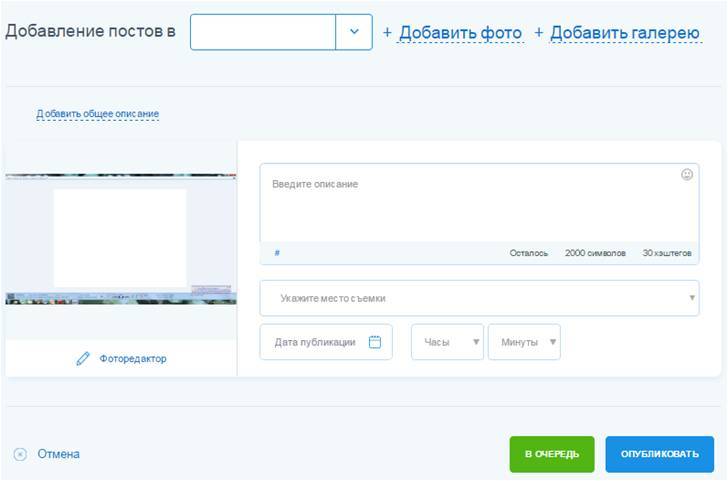This screenshot has height=481, width=728.
Task: Click the calendar icon in Дата публикации
Action: [375, 342]
